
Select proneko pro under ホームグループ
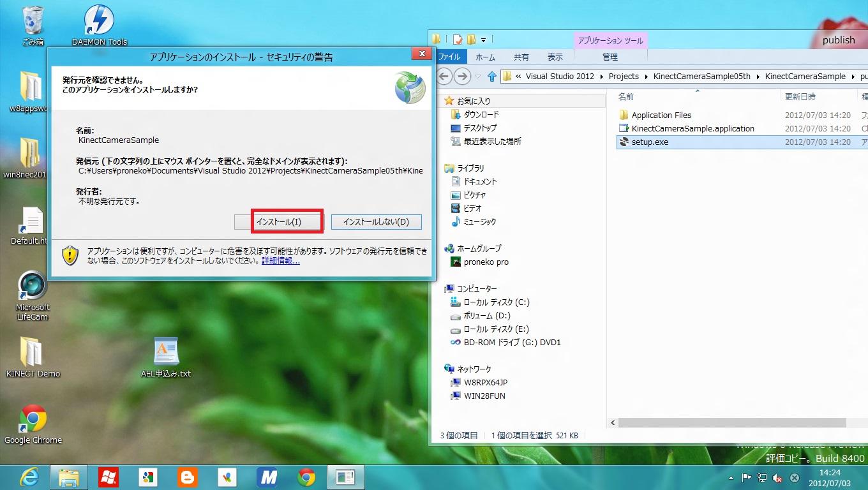click(x=486, y=262)
